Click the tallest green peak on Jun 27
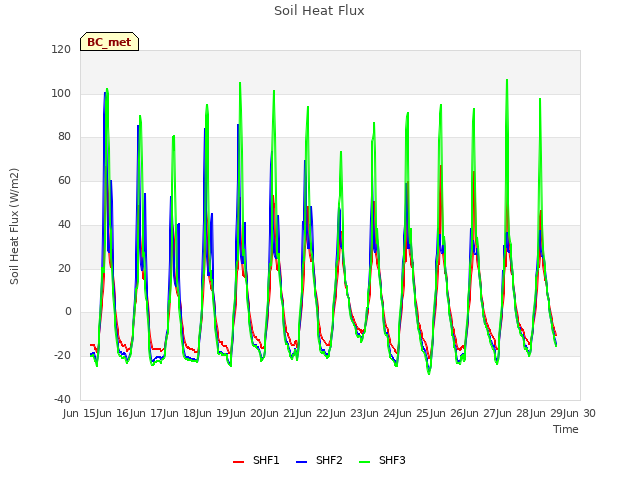The width and height of the screenshot is (640, 480). pyautogui.click(x=507, y=80)
